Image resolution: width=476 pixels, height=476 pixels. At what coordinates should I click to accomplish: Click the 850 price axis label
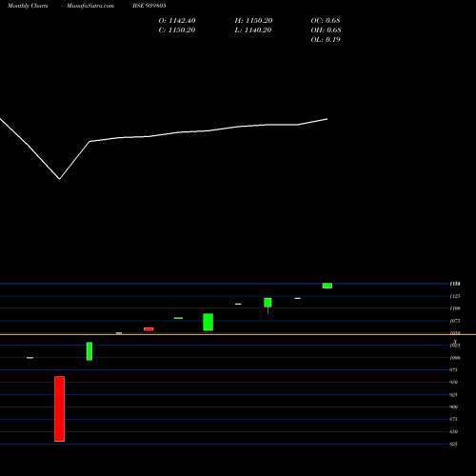coord(453,431)
